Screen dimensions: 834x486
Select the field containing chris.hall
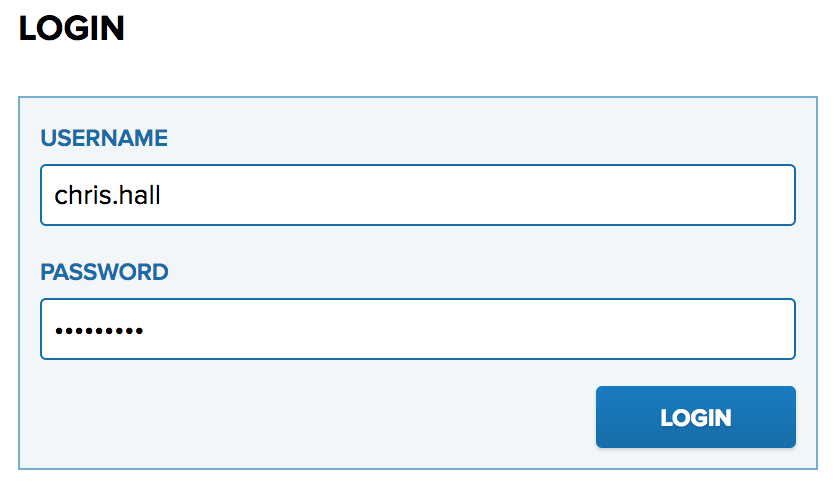point(418,195)
